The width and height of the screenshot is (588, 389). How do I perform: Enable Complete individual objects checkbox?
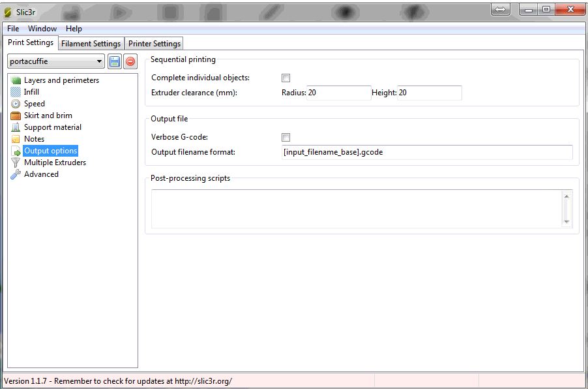tap(286, 78)
